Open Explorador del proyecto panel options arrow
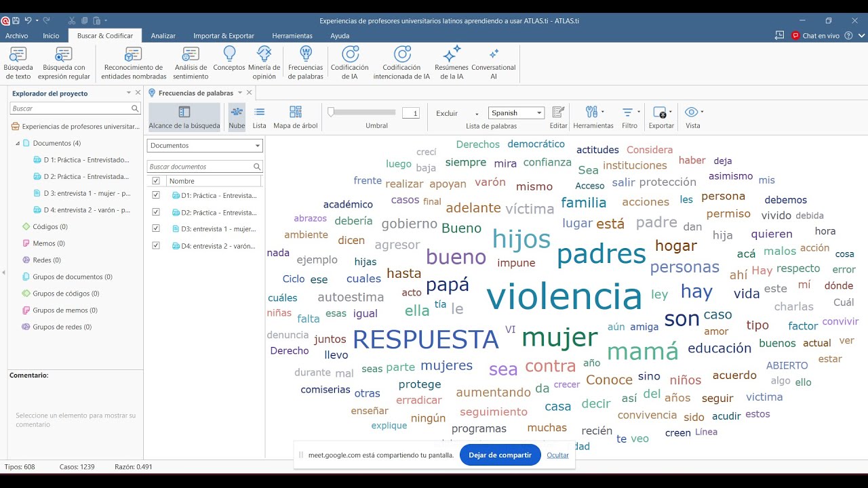This screenshot has height=488, width=868. 129,93
